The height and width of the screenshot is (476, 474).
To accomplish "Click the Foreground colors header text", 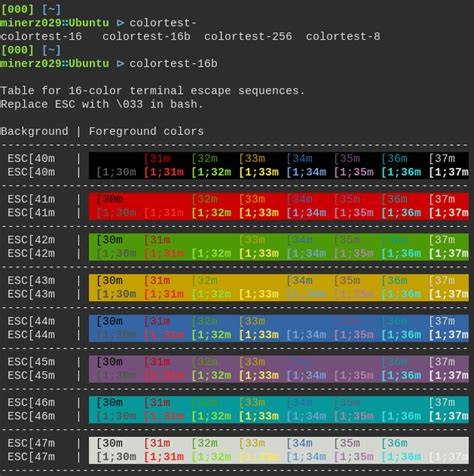I will (146, 131).
